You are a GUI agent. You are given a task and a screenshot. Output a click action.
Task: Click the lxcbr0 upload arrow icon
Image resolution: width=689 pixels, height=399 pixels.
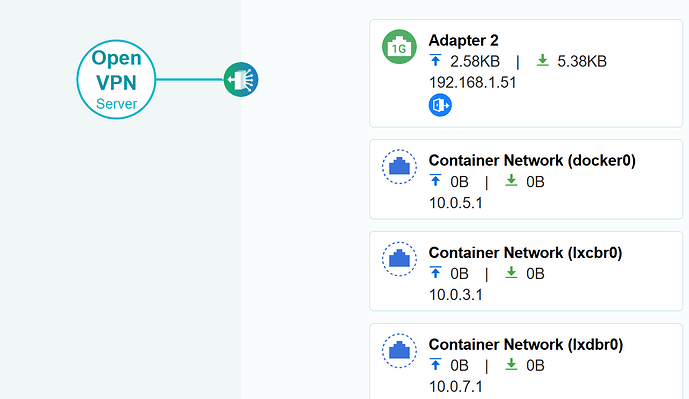tap(435, 272)
